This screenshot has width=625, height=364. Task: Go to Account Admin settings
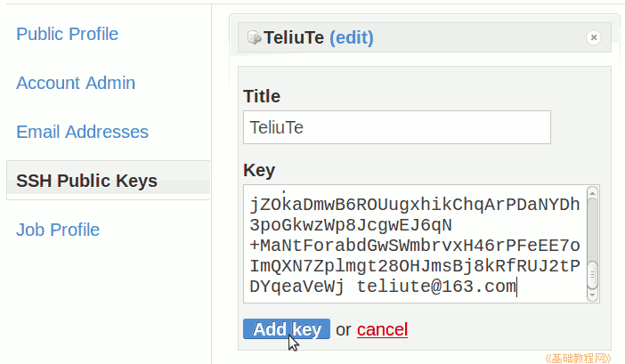pyautogui.click(x=76, y=83)
